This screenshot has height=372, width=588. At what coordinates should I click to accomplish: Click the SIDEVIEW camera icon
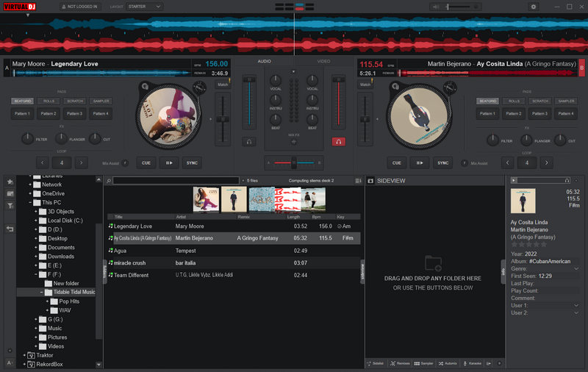pos(370,181)
